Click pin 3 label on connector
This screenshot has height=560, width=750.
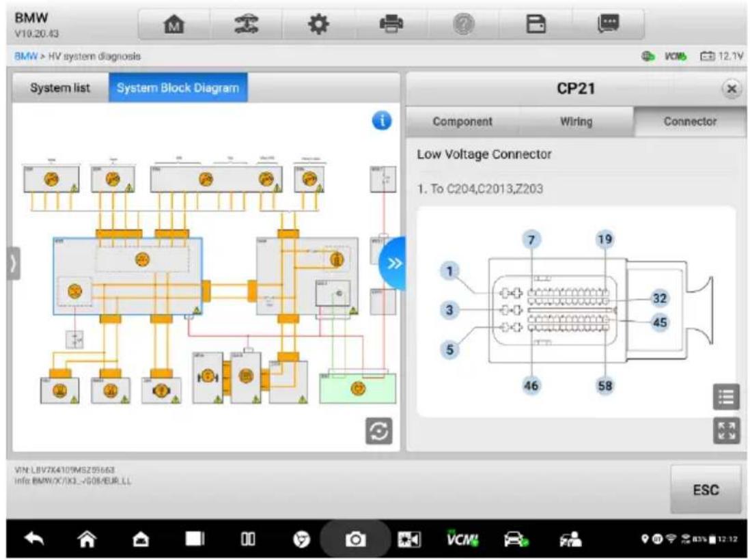click(449, 310)
